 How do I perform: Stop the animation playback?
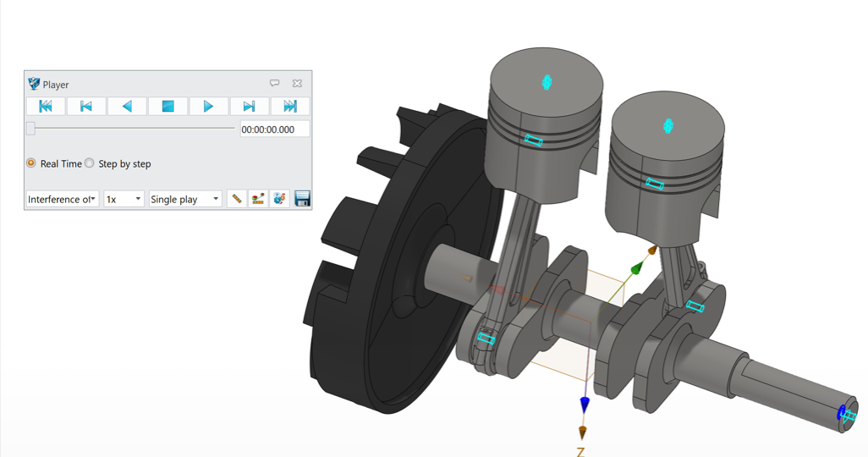(168, 106)
